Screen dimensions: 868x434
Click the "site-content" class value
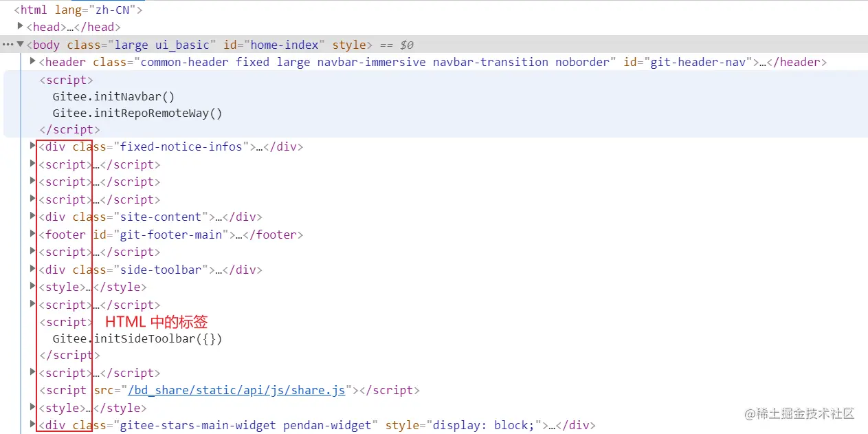[161, 217]
